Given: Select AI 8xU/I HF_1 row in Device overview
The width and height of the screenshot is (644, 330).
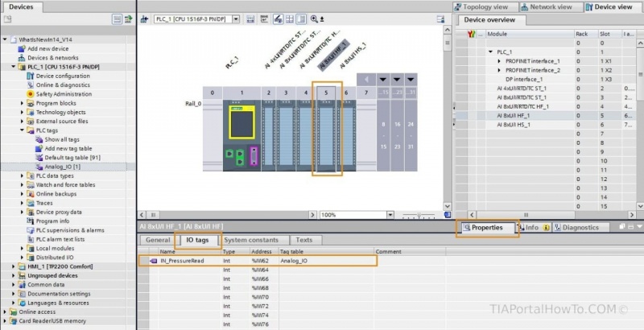Looking at the screenshot, I should tap(548, 116).
